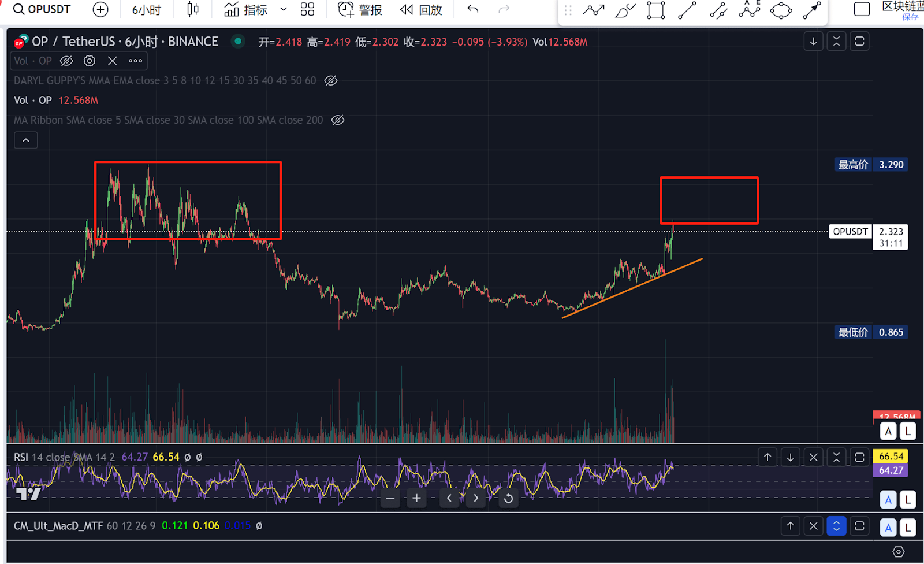Screen dimensions: 924x564
Task: Delete the RSI pane
Action: pyautogui.click(x=813, y=457)
